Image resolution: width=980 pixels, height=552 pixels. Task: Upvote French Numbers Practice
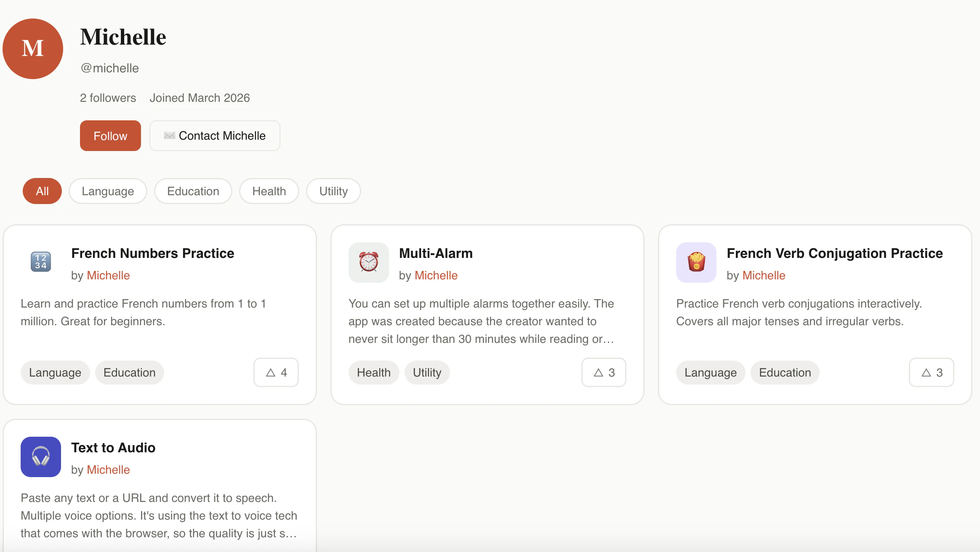pyautogui.click(x=276, y=372)
